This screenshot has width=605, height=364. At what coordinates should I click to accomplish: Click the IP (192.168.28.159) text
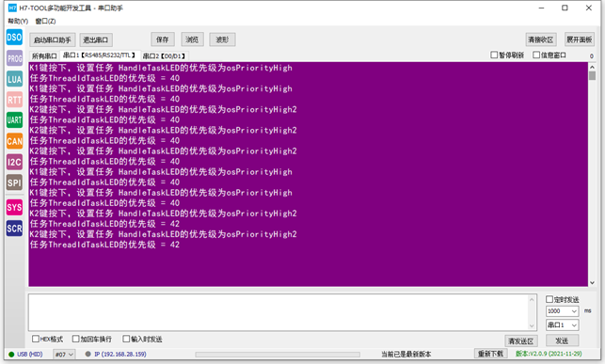(120, 354)
